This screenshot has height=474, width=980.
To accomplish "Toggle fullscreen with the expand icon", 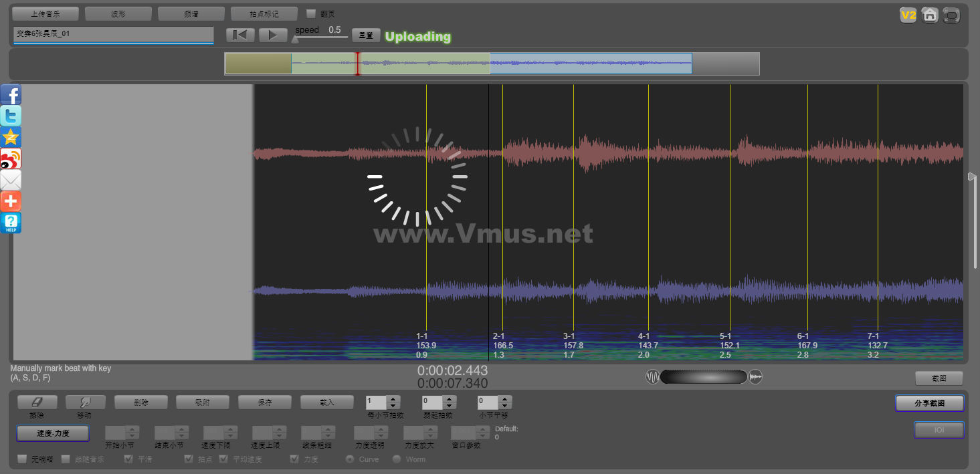I will click(951, 15).
